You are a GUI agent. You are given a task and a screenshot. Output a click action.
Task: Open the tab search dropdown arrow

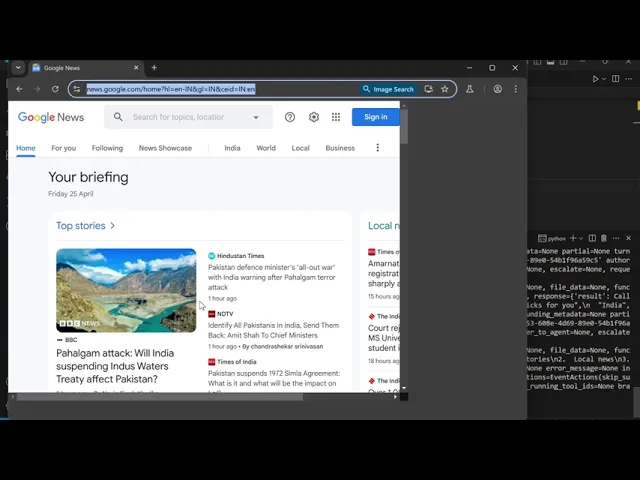tap(18, 68)
